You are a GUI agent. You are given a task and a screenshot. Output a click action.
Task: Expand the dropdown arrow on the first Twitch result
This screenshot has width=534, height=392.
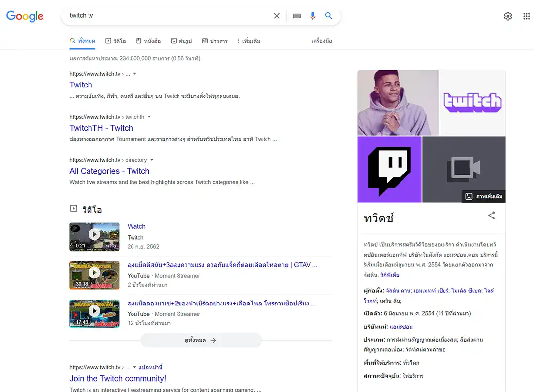click(x=133, y=73)
